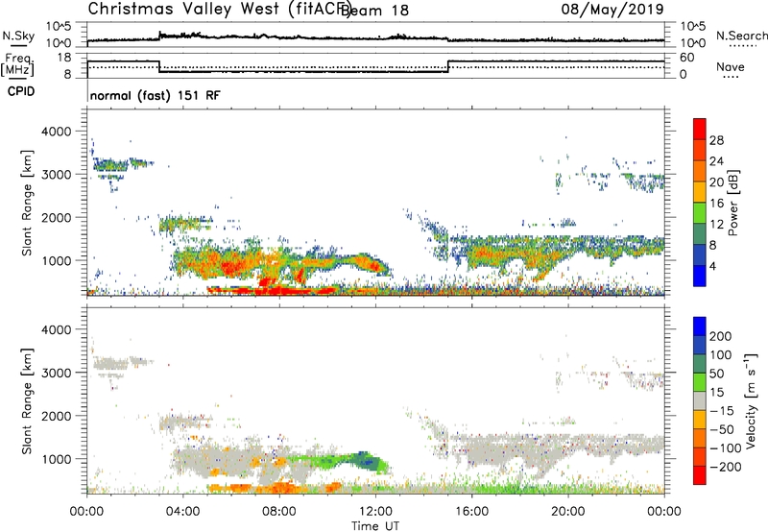The image size is (768, 532).
Task: Click the 'Christmas Valley West (fitACF)' title
Action: point(220,9)
